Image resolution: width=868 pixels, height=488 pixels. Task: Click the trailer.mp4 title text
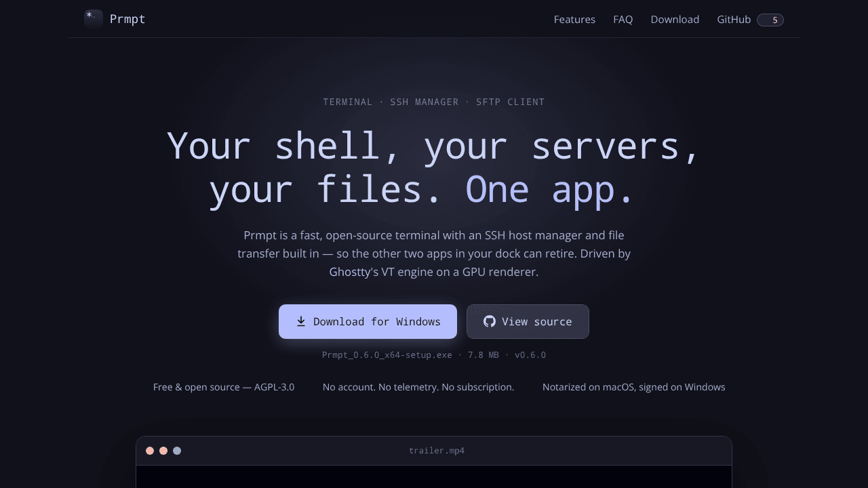tap(437, 451)
